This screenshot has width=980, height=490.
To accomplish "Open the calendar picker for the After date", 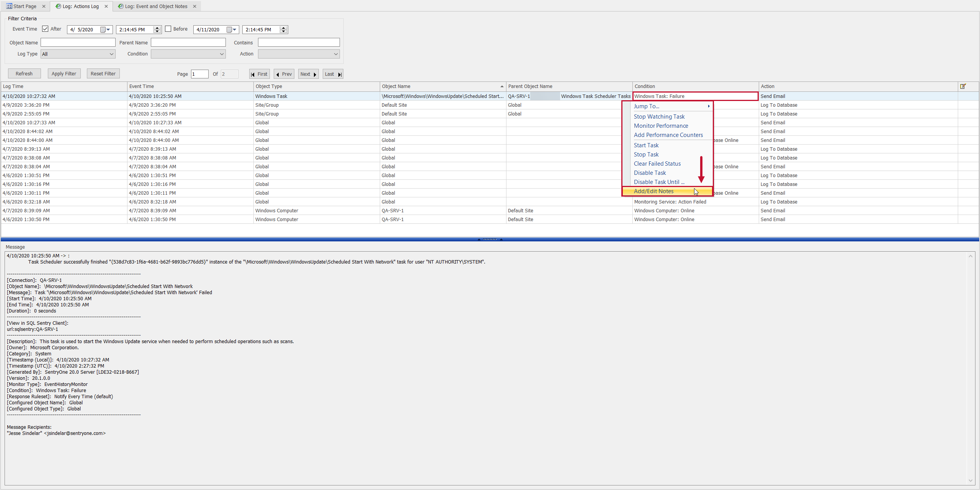I will tap(105, 29).
